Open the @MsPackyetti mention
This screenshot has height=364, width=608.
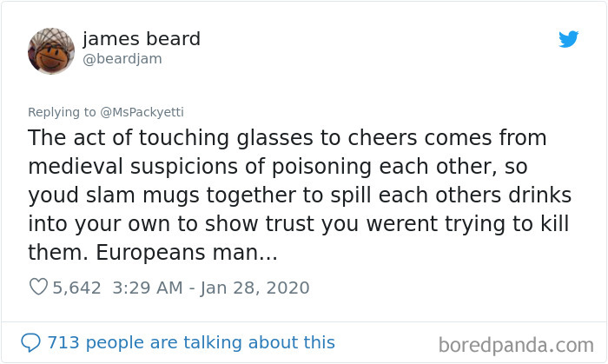(x=142, y=112)
